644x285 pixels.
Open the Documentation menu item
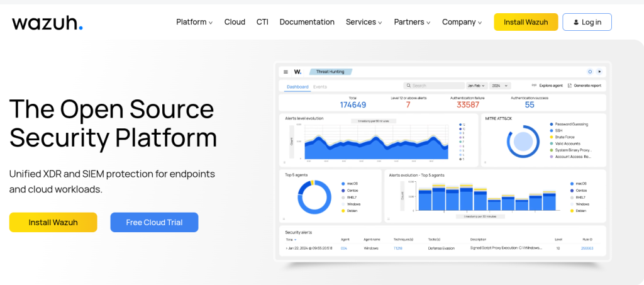click(x=307, y=22)
